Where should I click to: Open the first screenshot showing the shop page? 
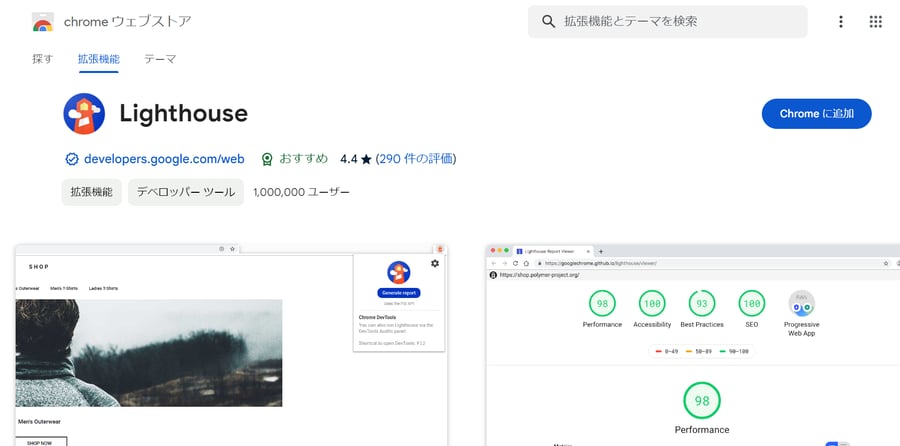(x=231, y=345)
